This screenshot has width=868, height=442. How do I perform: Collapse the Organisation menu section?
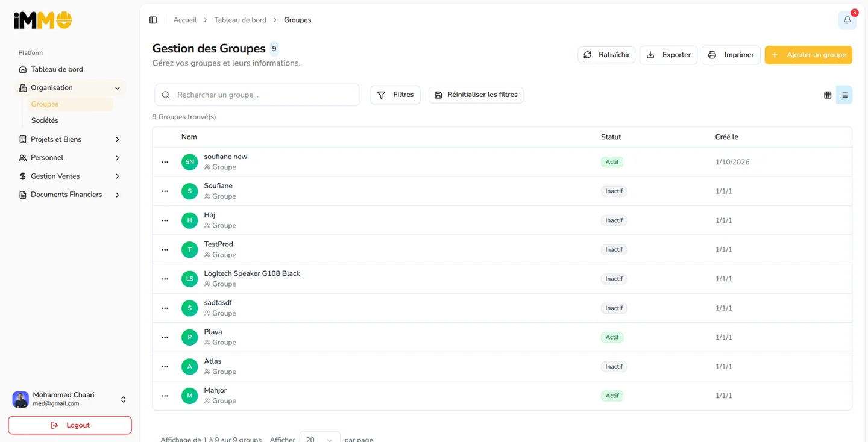(70, 88)
